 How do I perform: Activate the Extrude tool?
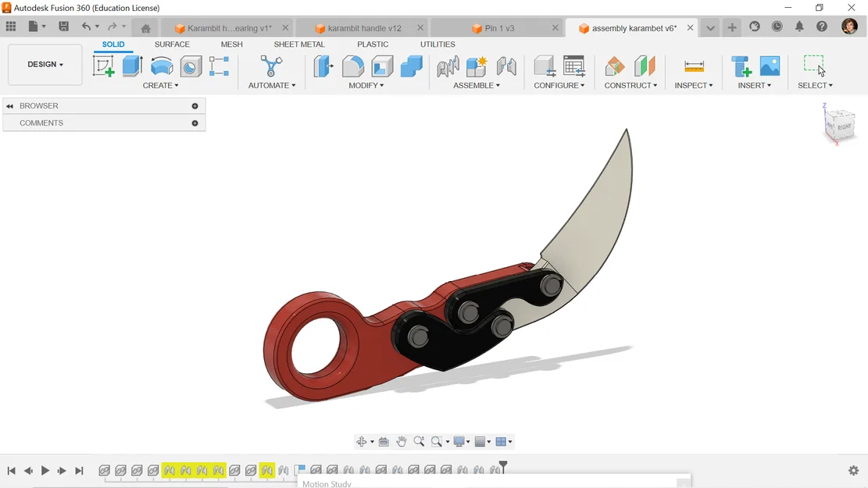coord(131,66)
